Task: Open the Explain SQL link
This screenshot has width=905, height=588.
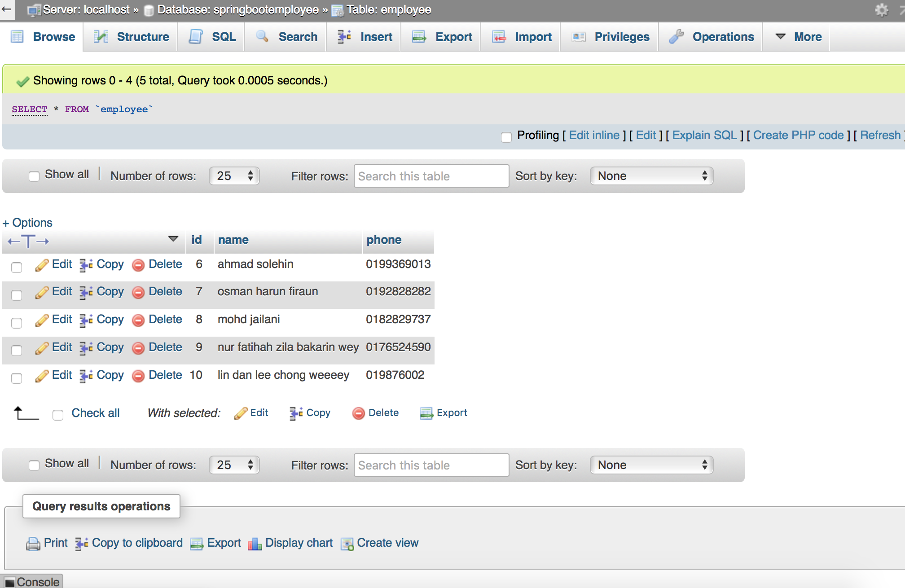Action: pyautogui.click(x=704, y=135)
